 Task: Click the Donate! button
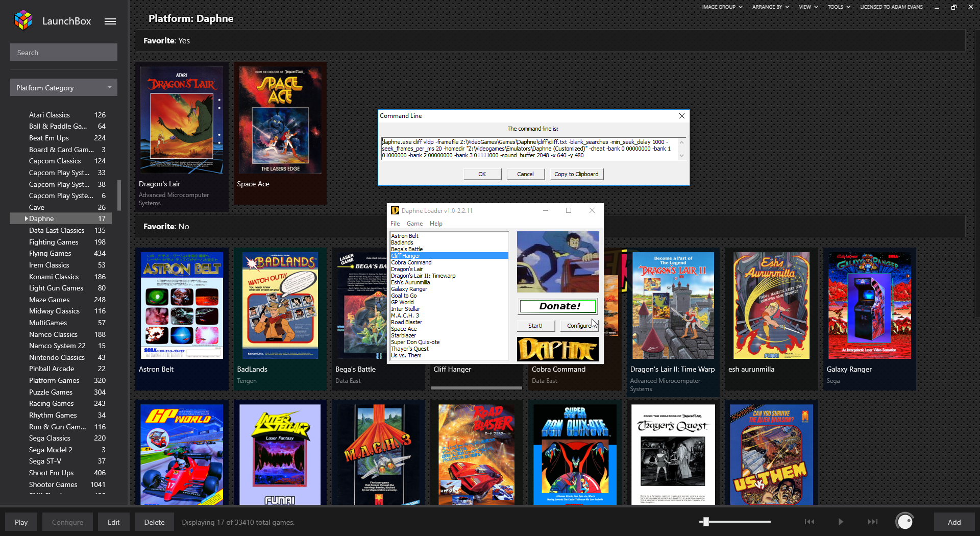tap(558, 306)
